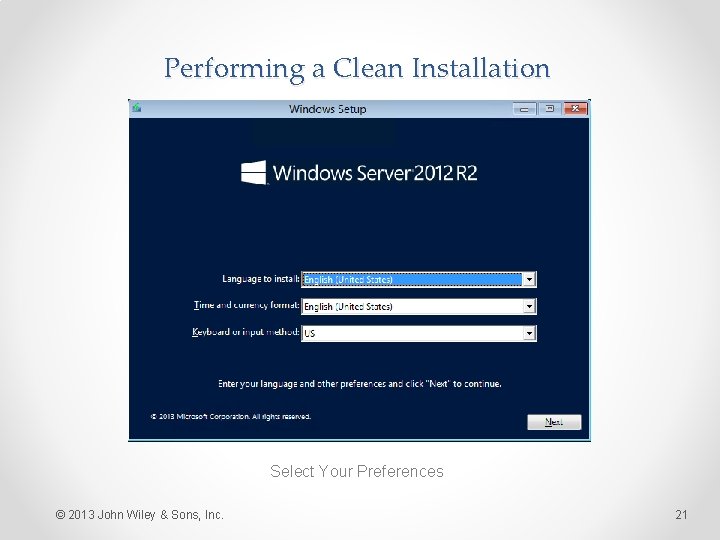The image size is (720, 540).
Task: Click the 'Select Your Preferences' caption
Action: pyautogui.click(x=357, y=471)
